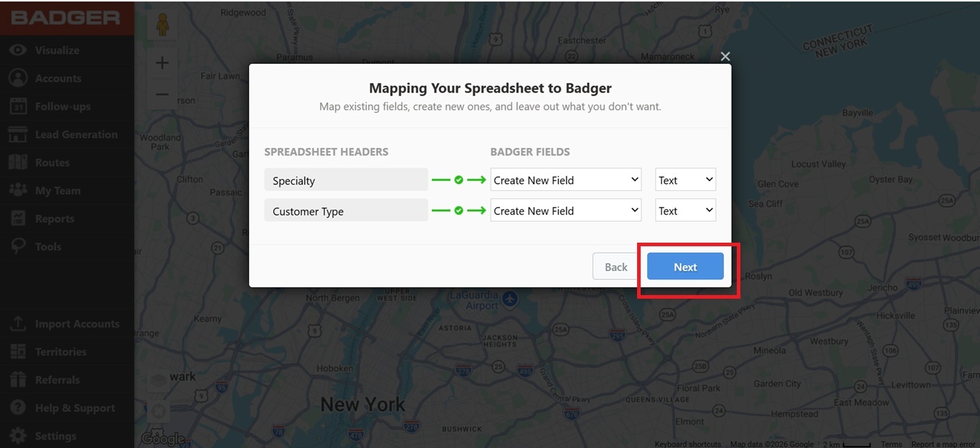Open Settings label in sidebar

(x=56, y=436)
